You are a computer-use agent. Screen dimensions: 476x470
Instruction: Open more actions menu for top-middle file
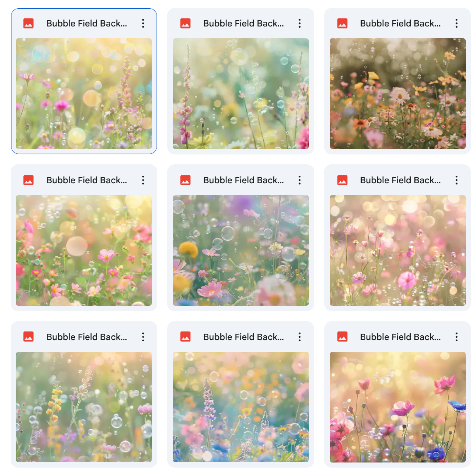coord(300,23)
